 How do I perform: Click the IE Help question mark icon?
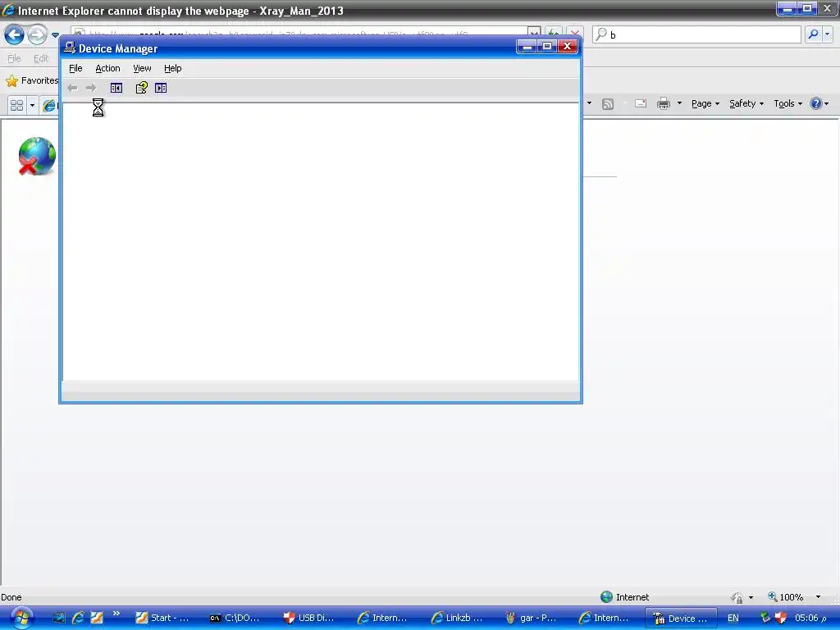pos(815,103)
